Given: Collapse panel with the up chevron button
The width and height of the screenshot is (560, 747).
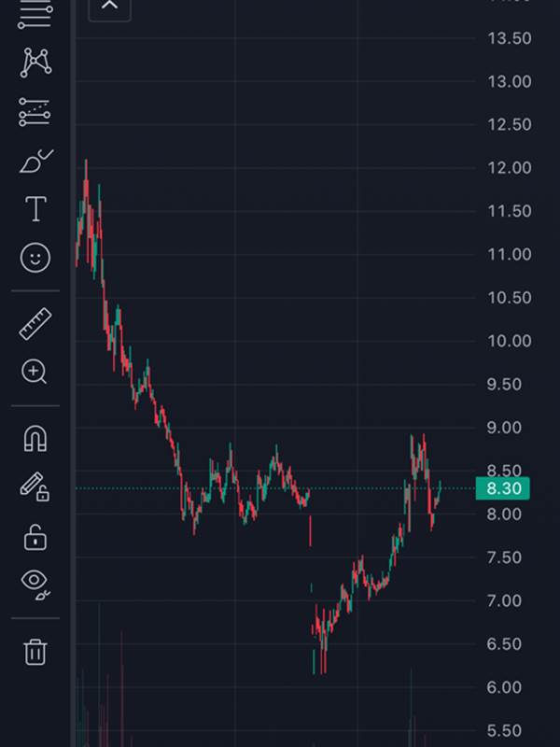Looking at the screenshot, I should tap(109, 7).
